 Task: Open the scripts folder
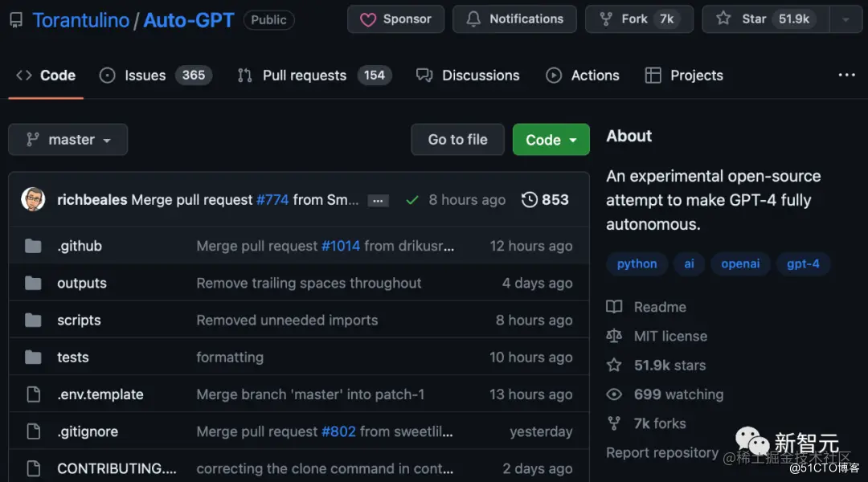click(79, 320)
